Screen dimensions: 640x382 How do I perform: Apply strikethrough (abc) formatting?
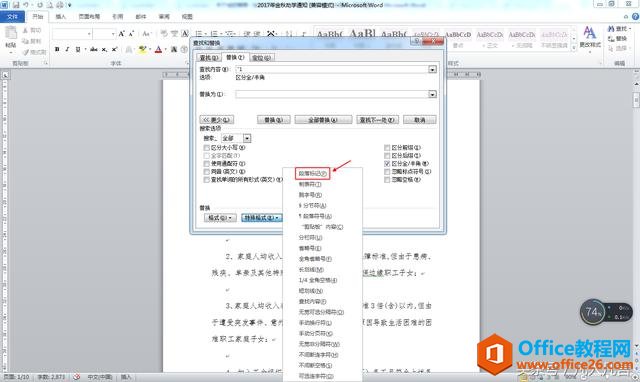point(94,49)
